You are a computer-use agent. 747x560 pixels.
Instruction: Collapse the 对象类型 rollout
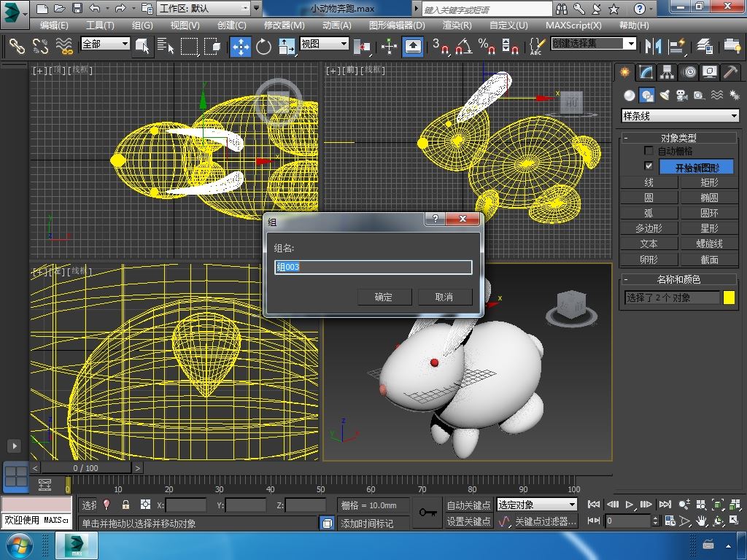click(x=678, y=138)
